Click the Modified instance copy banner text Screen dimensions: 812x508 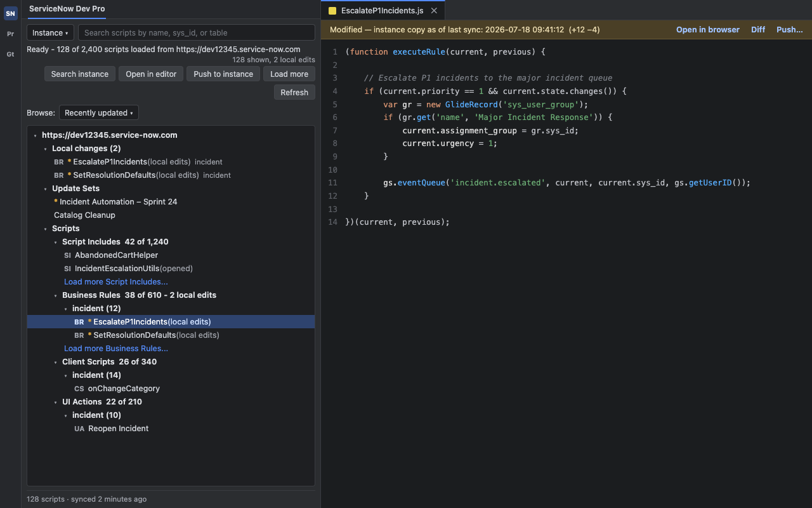click(x=464, y=30)
